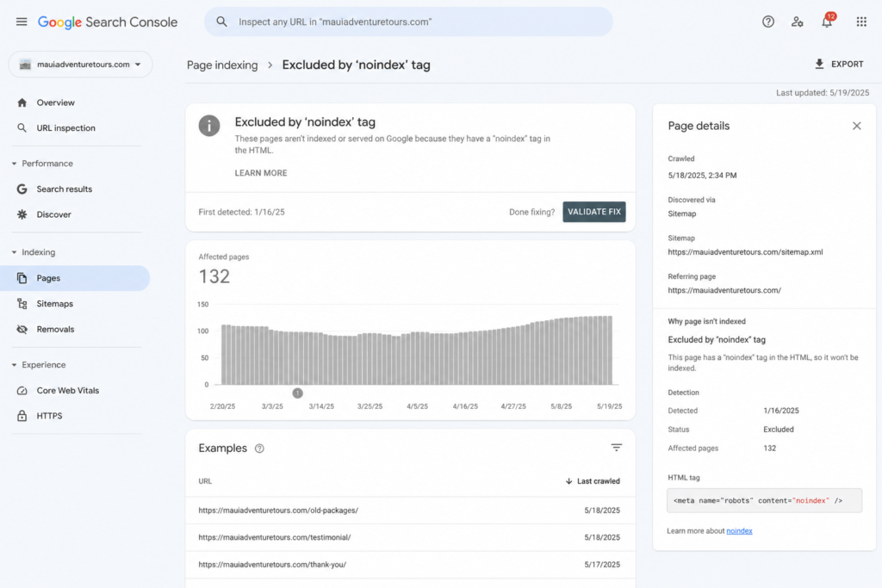Click crawled time 5/18/2025, 2:34 PM
The width and height of the screenshot is (882, 588).
tap(702, 176)
